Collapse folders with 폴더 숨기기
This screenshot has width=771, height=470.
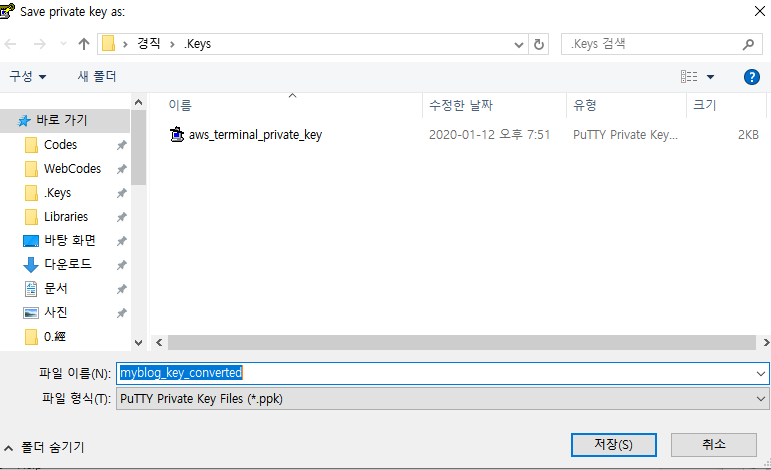pyautogui.click(x=45, y=447)
